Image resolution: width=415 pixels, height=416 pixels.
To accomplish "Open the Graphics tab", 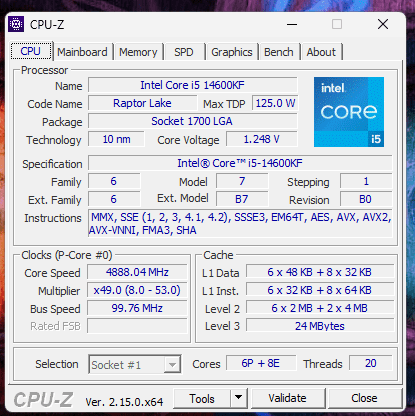I will [232, 52].
